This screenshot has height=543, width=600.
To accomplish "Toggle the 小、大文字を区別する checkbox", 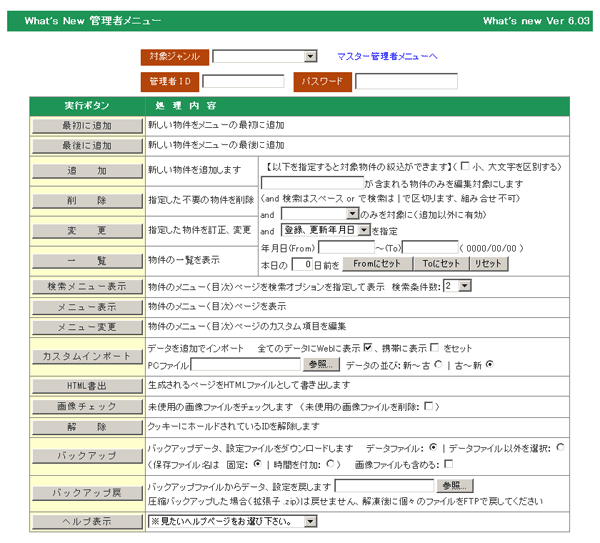I will click(x=465, y=166).
